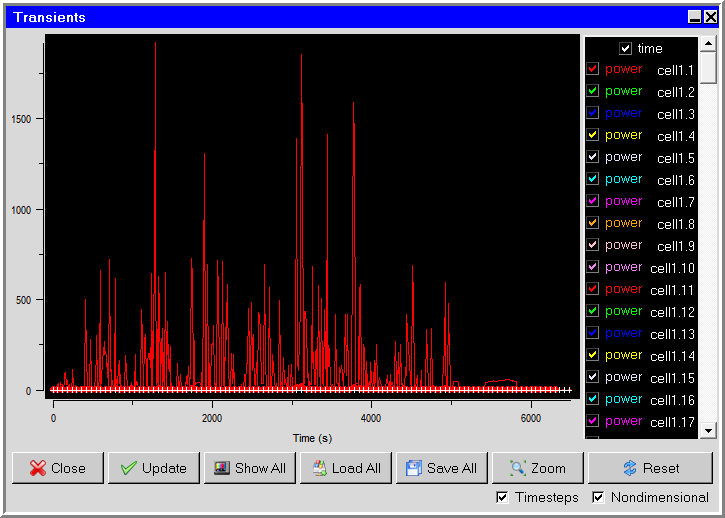Toggle cell1.1 power trace checkbox
725x518 pixels.
[592, 69]
